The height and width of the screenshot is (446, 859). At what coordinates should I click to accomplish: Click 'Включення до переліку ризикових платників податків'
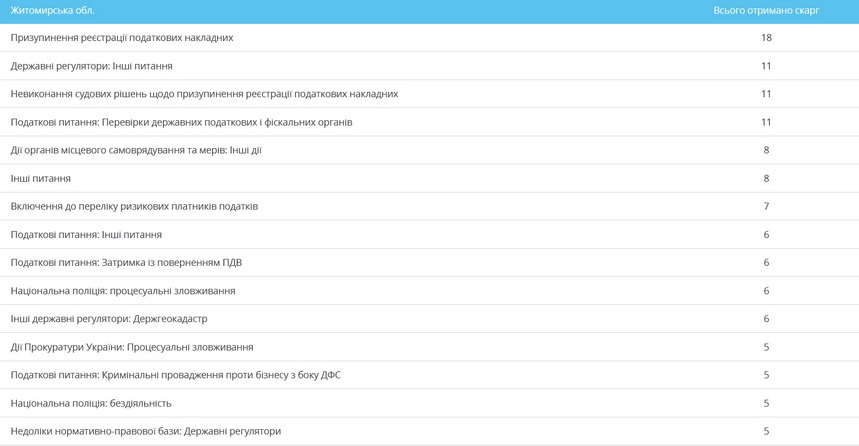134,206
